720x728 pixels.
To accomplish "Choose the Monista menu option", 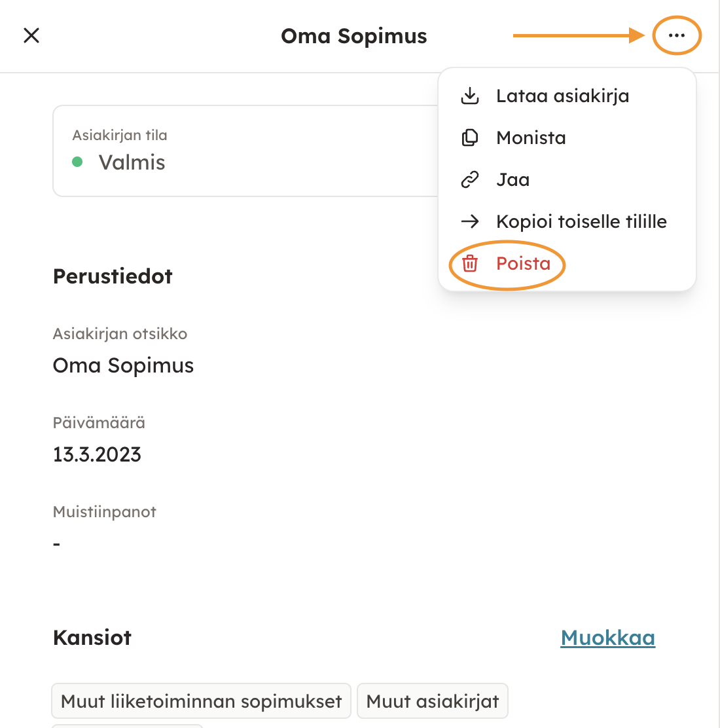I will (531, 138).
